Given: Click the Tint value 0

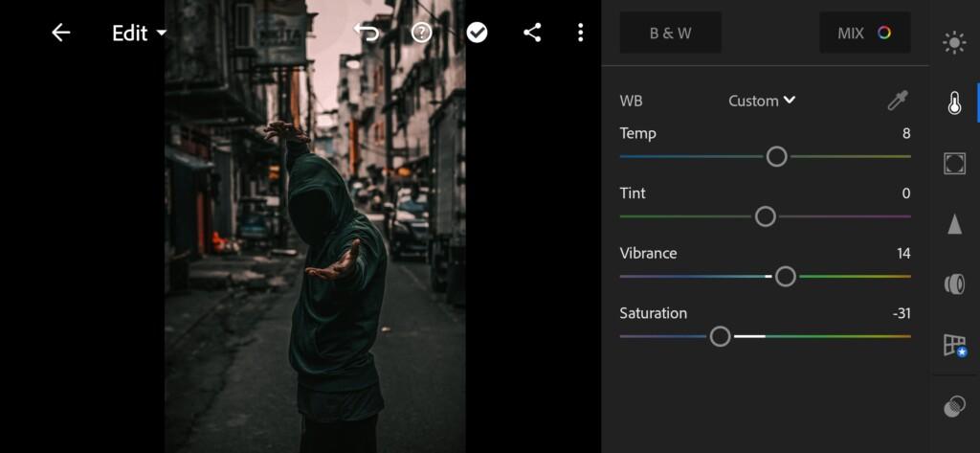Looking at the screenshot, I should [906, 193].
